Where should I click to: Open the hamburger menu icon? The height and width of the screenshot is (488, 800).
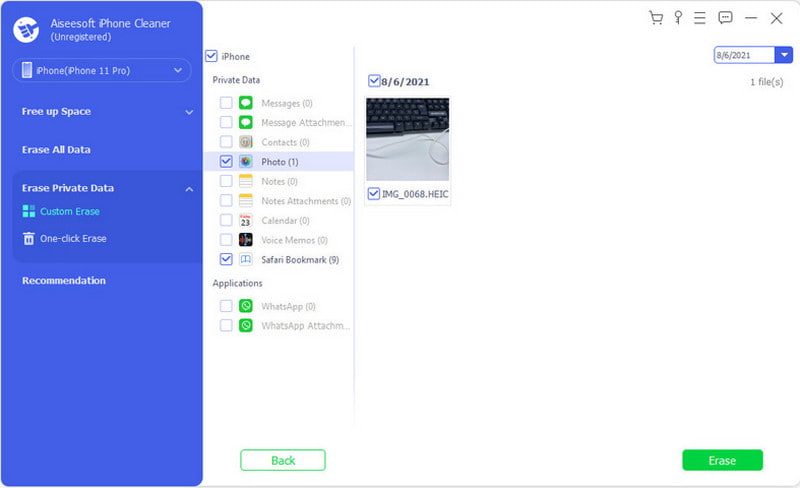(701, 18)
